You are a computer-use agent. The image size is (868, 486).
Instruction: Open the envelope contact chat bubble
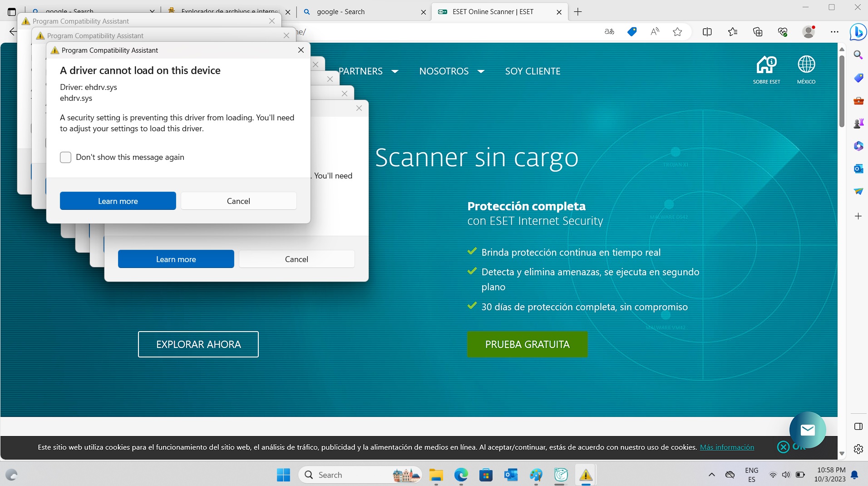[808, 430]
